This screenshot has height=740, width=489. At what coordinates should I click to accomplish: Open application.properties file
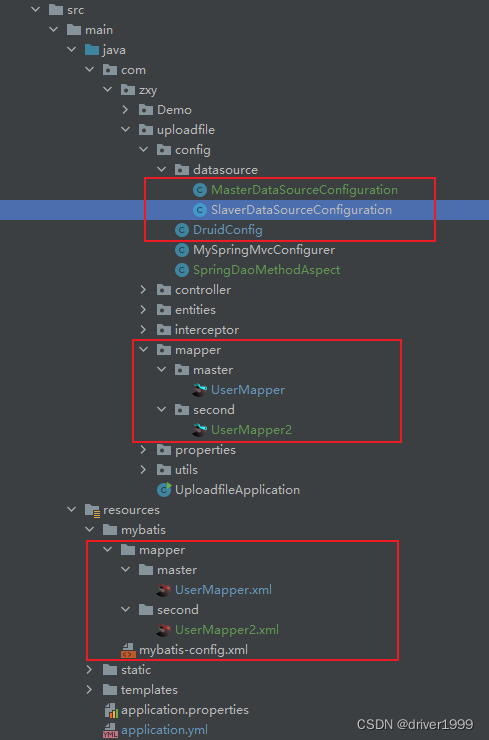click(x=185, y=710)
